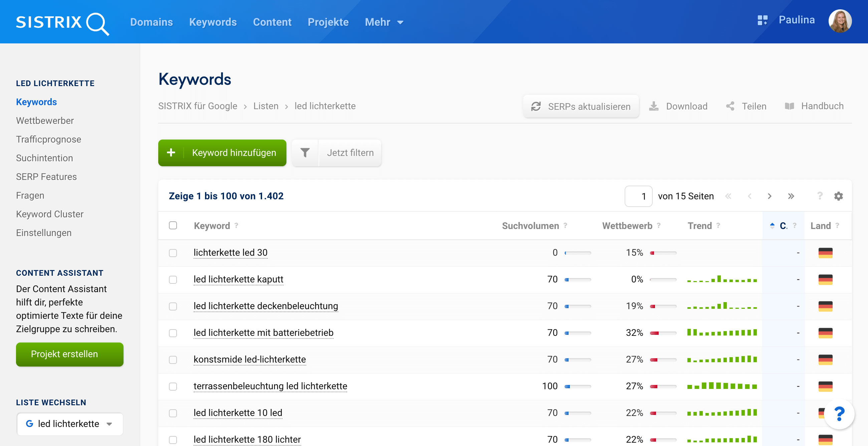Go to first page with double-left arrows
Viewport: 868px width, 446px height.
click(x=728, y=196)
